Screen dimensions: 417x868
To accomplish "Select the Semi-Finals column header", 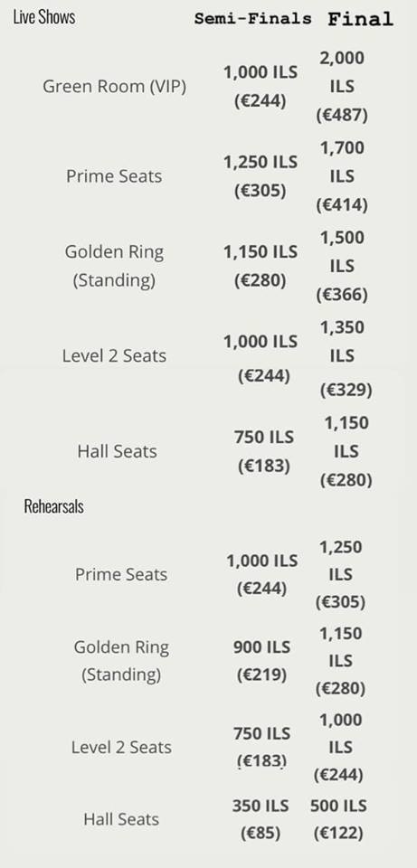I will [253, 19].
